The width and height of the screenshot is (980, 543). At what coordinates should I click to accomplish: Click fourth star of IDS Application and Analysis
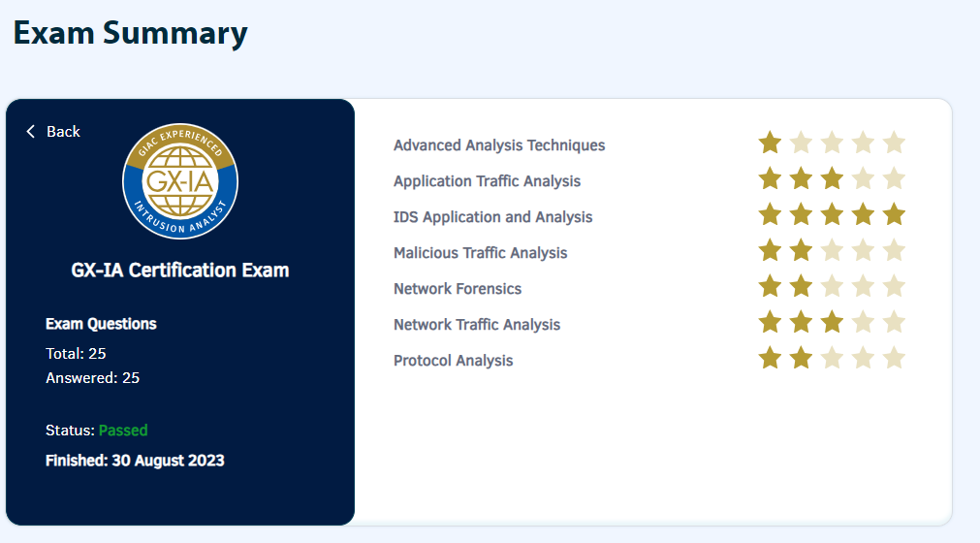pyautogui.click(x=863, y=214)
